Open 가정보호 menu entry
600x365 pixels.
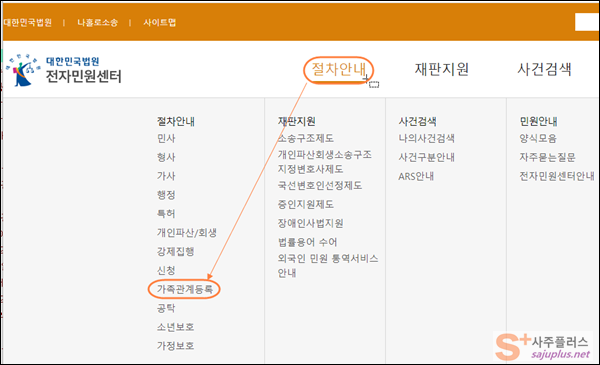pos(176,345)
